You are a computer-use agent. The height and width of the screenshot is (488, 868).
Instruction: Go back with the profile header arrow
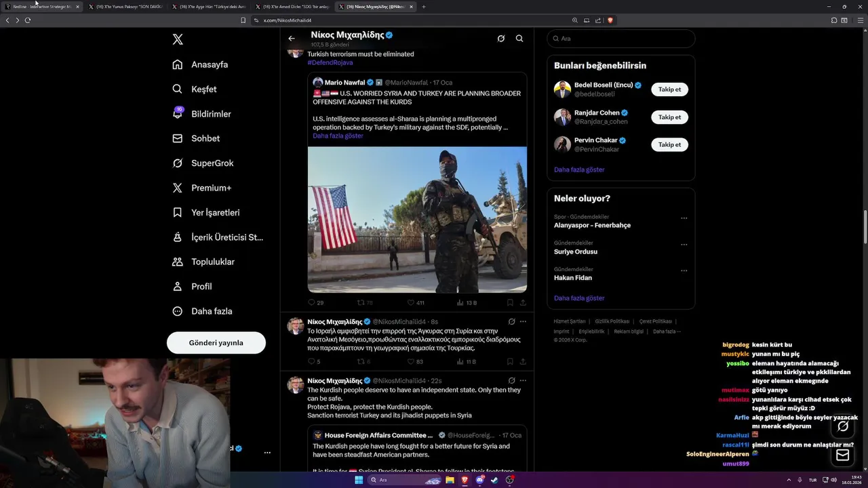pyautogui.click(x=292, y=39)
